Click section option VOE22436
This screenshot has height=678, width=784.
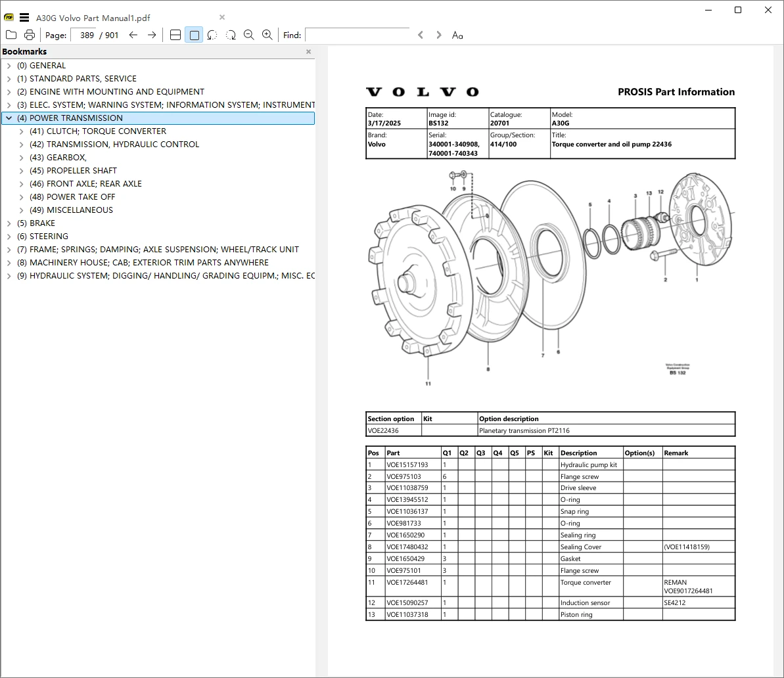383,430
